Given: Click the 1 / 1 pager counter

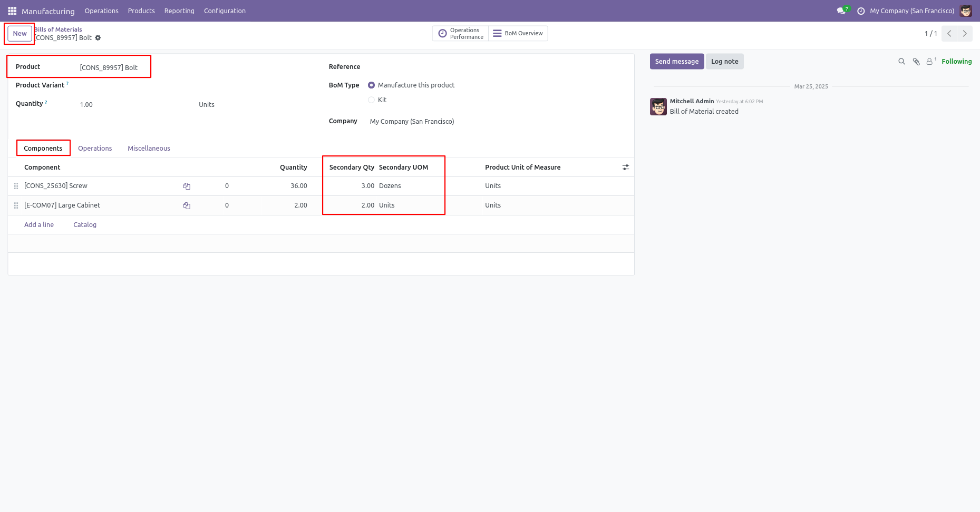Looking at the screenshot, I should (x=930, y=33).
